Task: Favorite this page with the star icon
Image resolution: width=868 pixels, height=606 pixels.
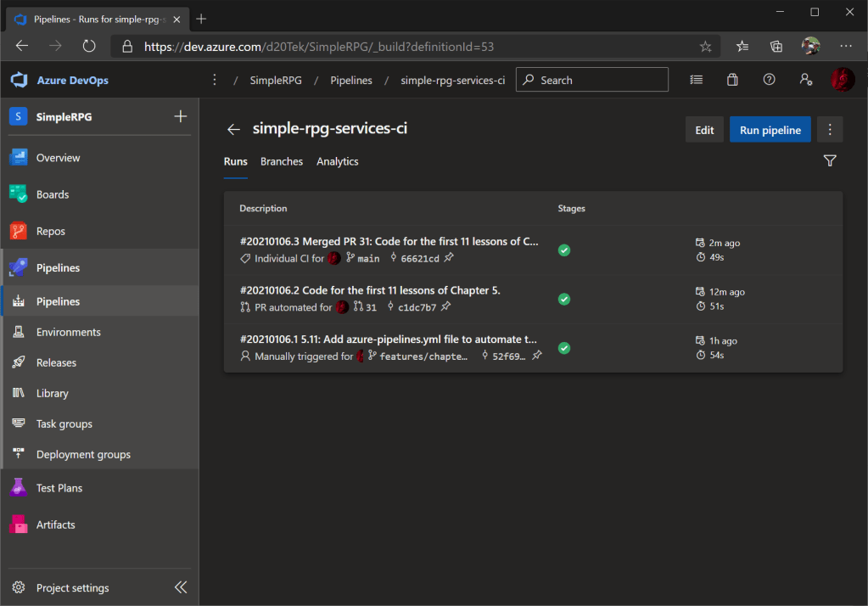Action: pos(705,47)
